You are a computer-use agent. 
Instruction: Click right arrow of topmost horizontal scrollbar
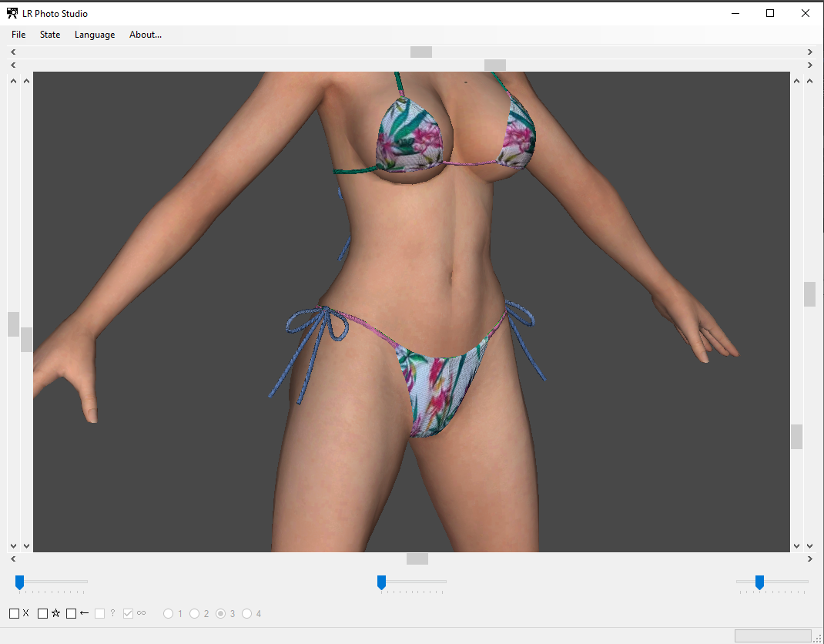click(810, 52)
